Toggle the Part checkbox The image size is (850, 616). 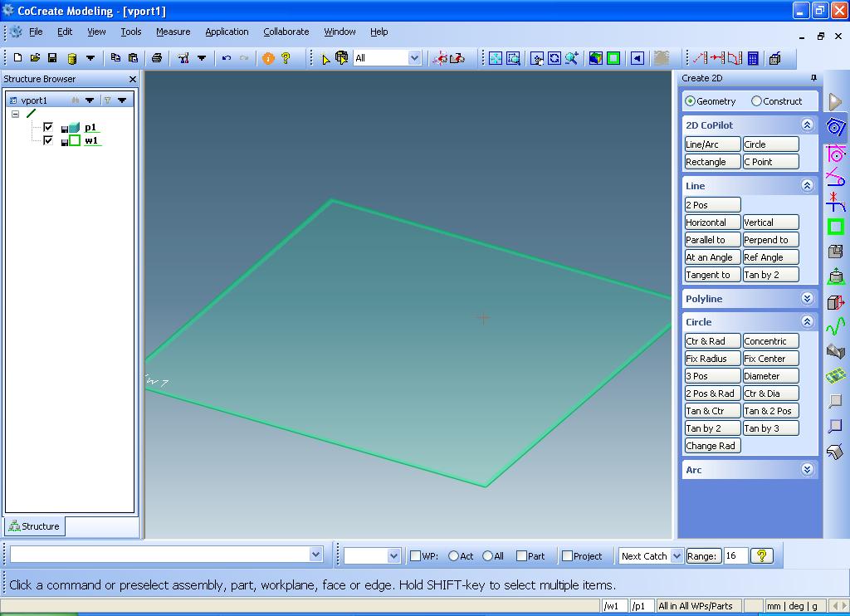pyautogui.click(x=521, y=555)
